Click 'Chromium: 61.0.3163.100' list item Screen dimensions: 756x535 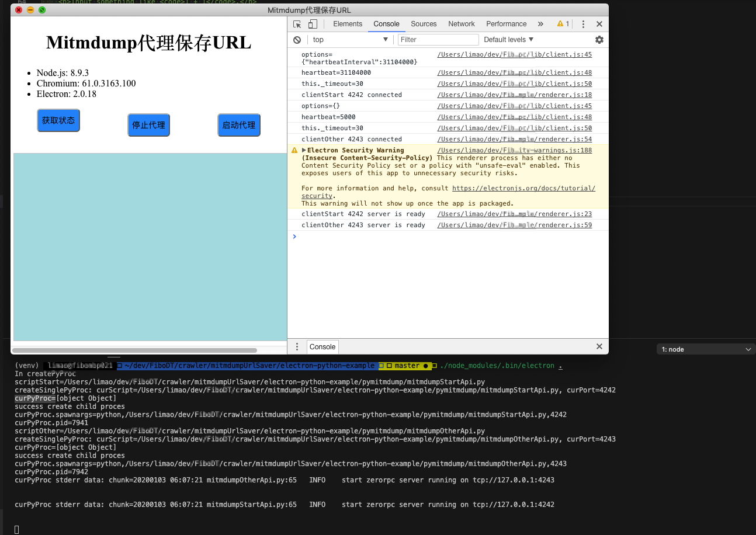click(86, 84)
